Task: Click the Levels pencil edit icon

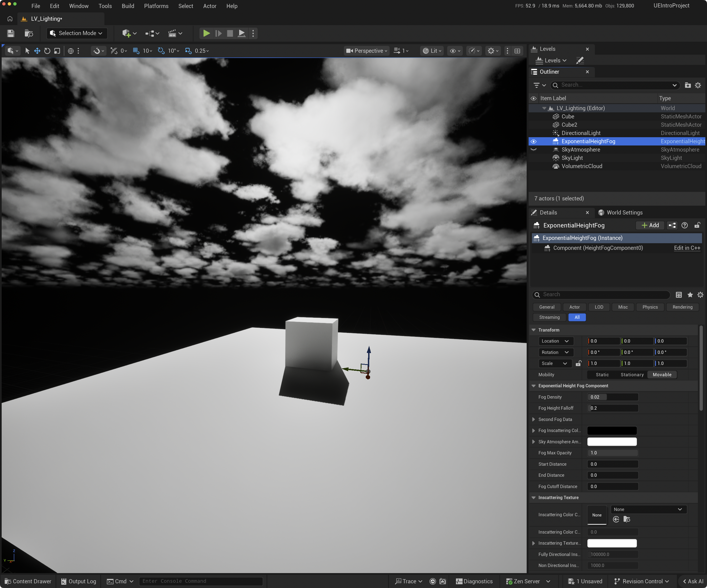Action: [x=580, y=60]
